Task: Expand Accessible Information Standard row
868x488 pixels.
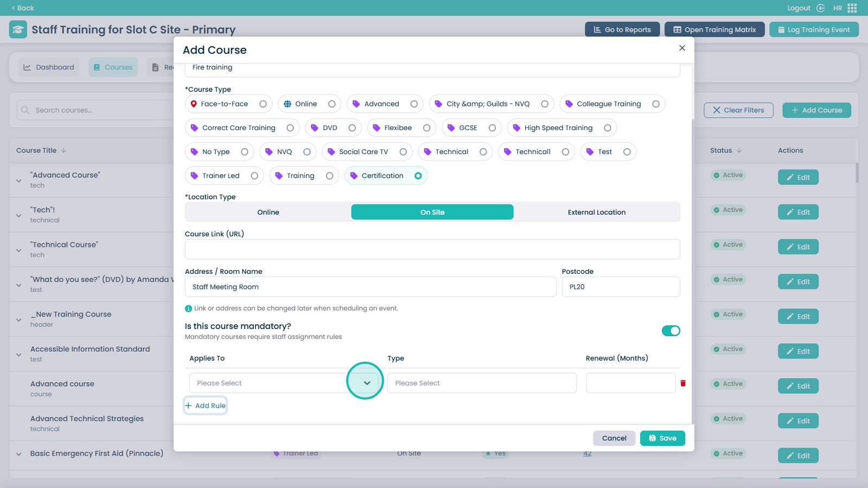Action: [19, 355]
